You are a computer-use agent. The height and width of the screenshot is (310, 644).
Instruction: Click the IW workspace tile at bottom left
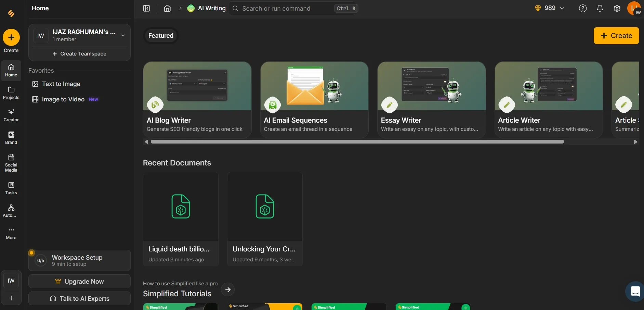coord(11,281)
